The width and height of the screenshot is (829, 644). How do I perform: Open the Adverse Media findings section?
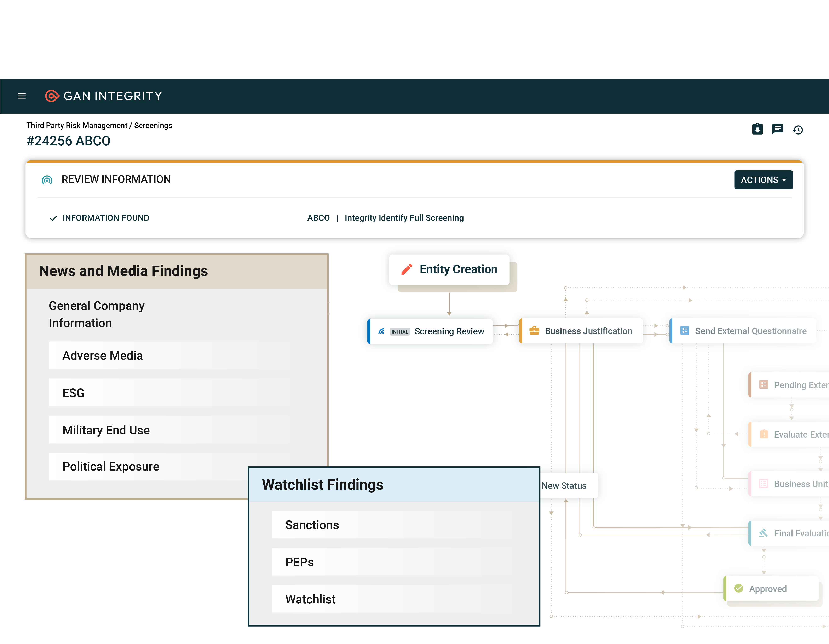coord(103,355)
